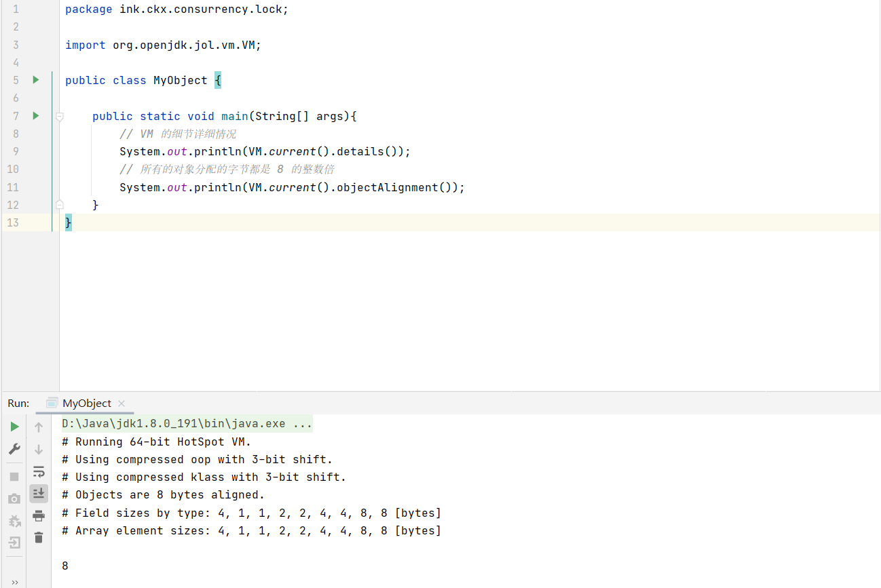The image size is (881, 588).
Task: Click run gutter arrow beside main method
Action: (x=36, y=116)
